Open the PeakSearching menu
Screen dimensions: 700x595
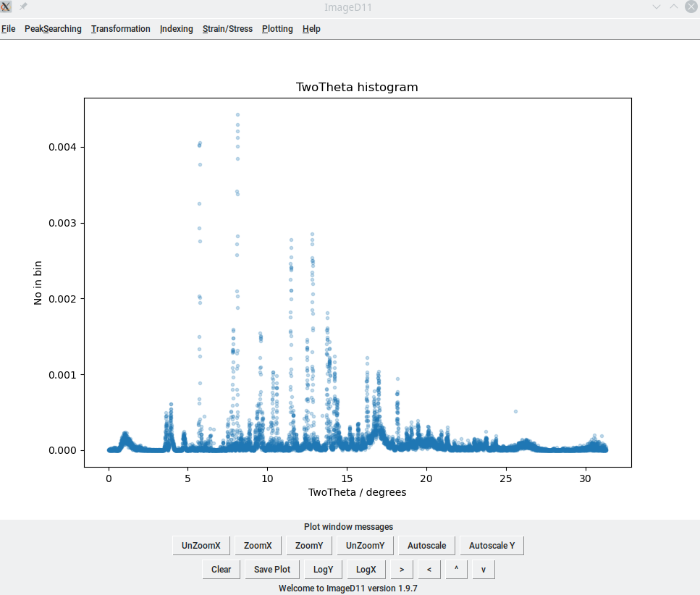tap(53, 29)
